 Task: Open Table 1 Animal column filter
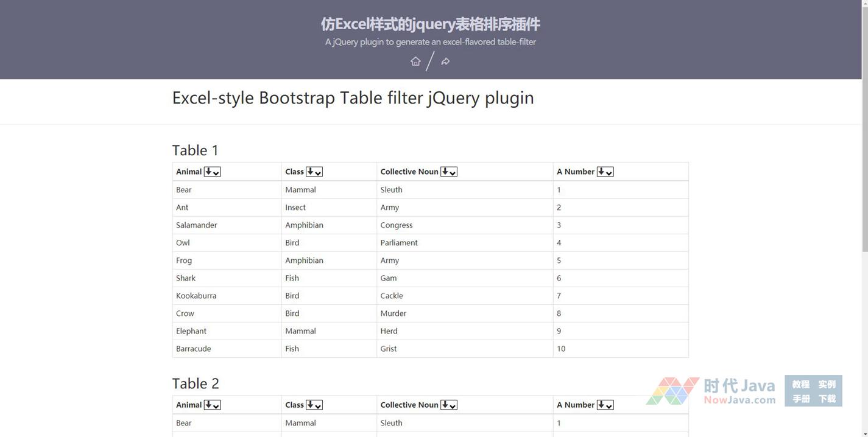click(x=212, y=172)
